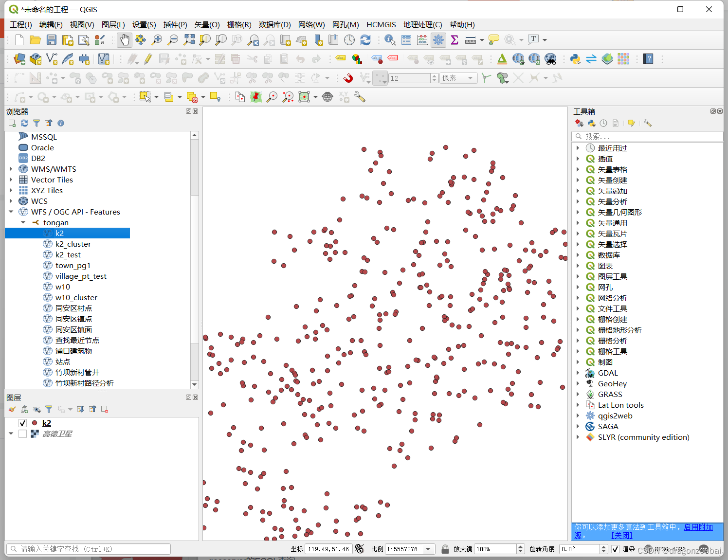The width and height of the screenshot is (728, 560).
Task: Expand the GDAL toolbox group
Action: [x=578, y=373]
